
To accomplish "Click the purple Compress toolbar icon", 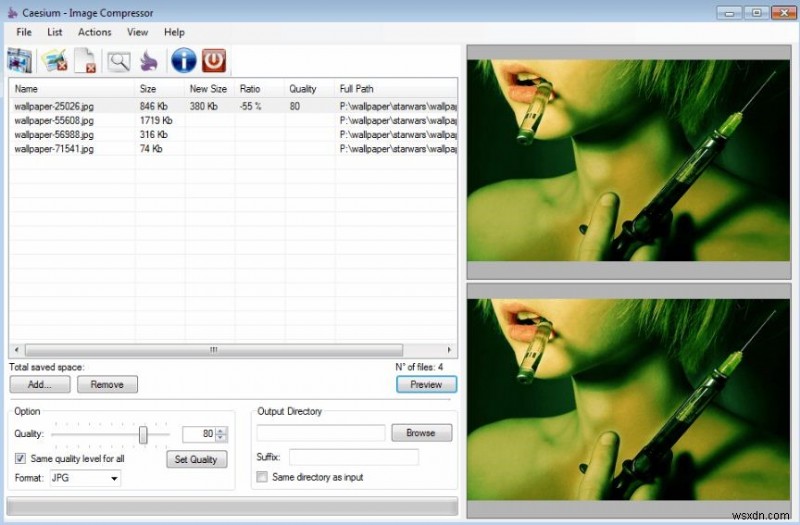I will 149,61.
